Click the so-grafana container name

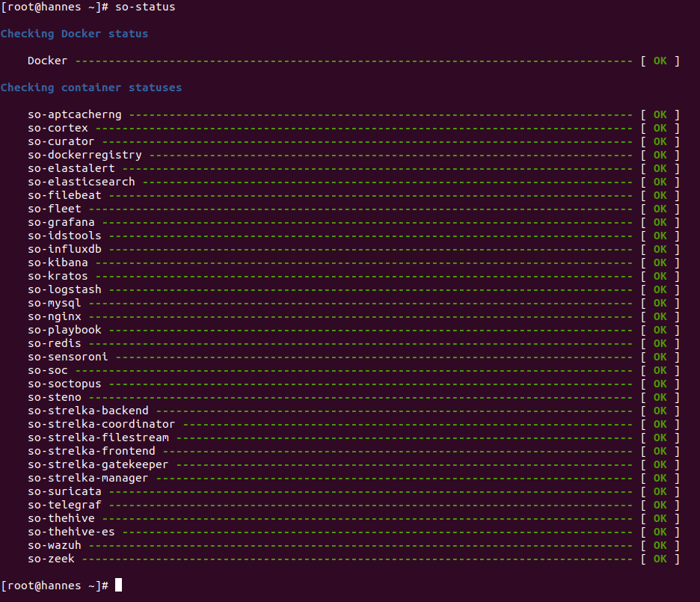point(61,222)
